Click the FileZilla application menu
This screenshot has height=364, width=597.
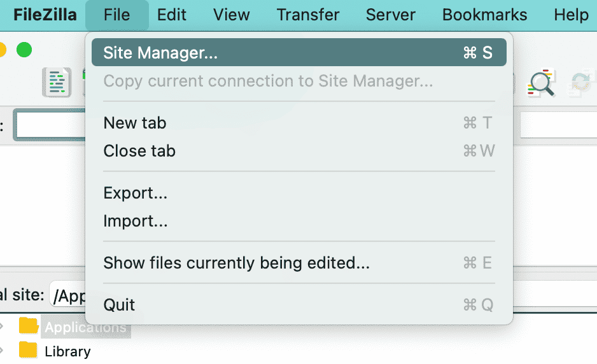[45, 15]
